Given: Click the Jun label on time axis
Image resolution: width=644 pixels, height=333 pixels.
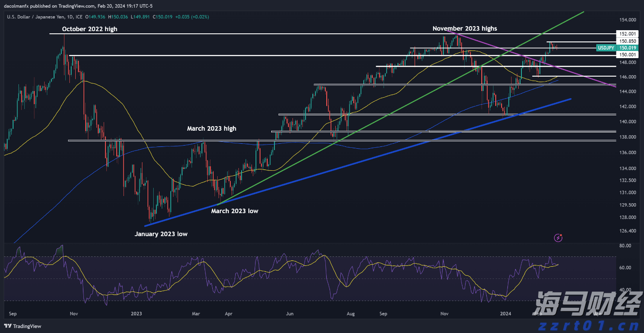Looking at the screenshot, I should [290, 313].
